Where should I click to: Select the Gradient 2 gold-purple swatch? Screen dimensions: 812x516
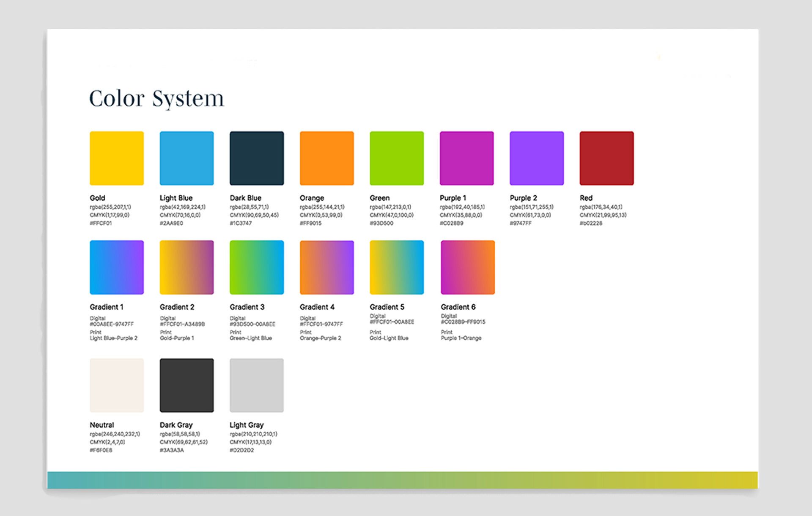click(x=187, y=267)
